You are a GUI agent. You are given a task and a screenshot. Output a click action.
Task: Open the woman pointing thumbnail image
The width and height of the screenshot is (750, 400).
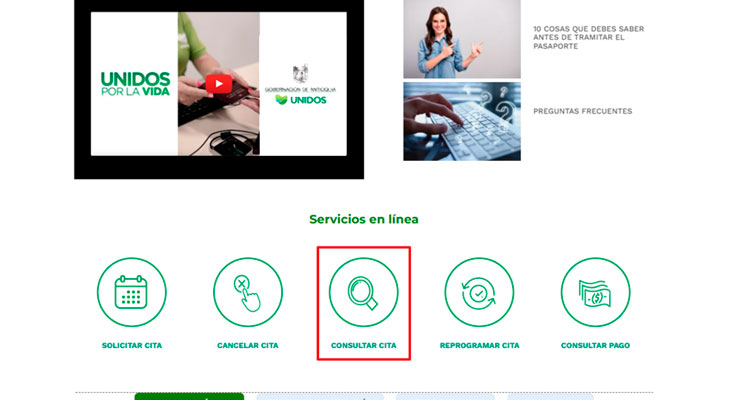coord(462,39)
